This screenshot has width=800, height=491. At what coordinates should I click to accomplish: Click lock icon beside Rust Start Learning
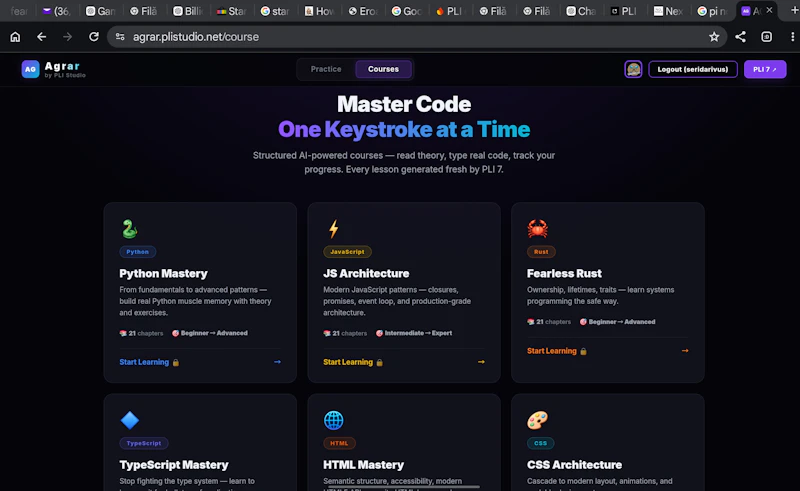(x=583, y=351)
